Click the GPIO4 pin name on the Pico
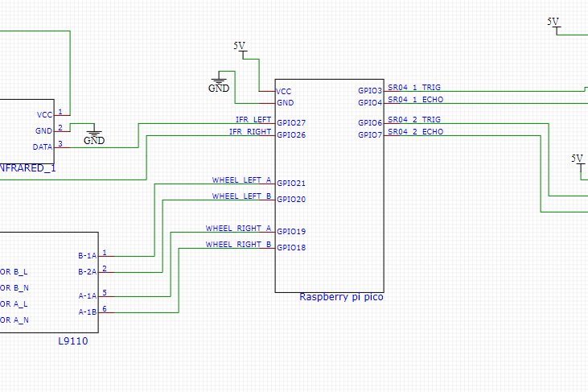 pyautogui.click(x=370, y=103)
